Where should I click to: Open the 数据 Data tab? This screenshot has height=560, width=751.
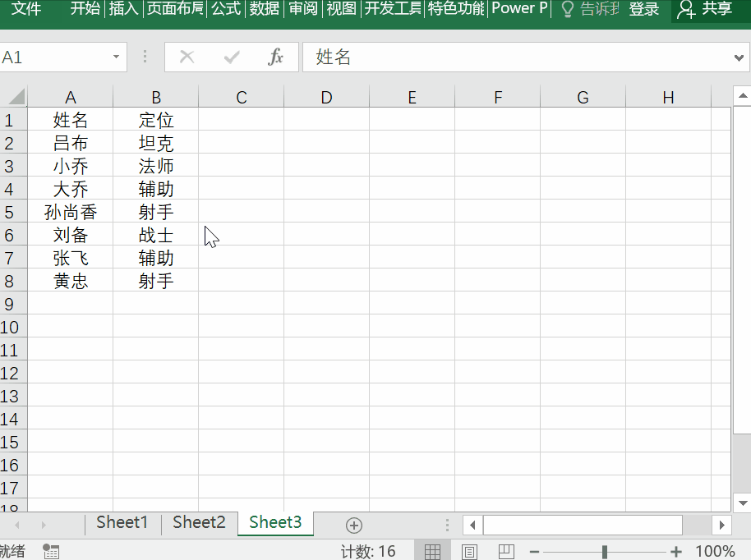(265, 8)
